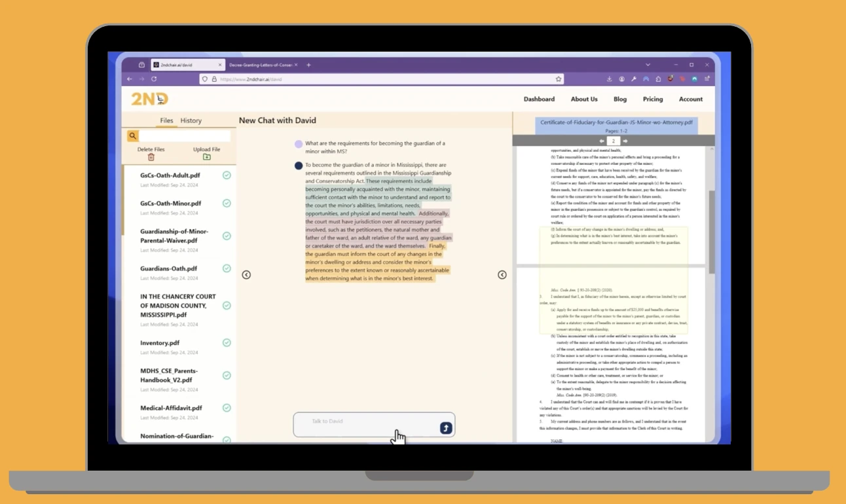Open the Dashboard nav item
The image size is (846, 504).
pos(539,99)
